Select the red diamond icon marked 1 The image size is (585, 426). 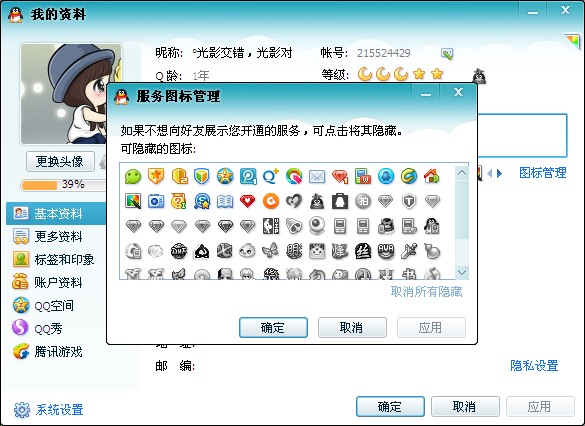[340, 176]
